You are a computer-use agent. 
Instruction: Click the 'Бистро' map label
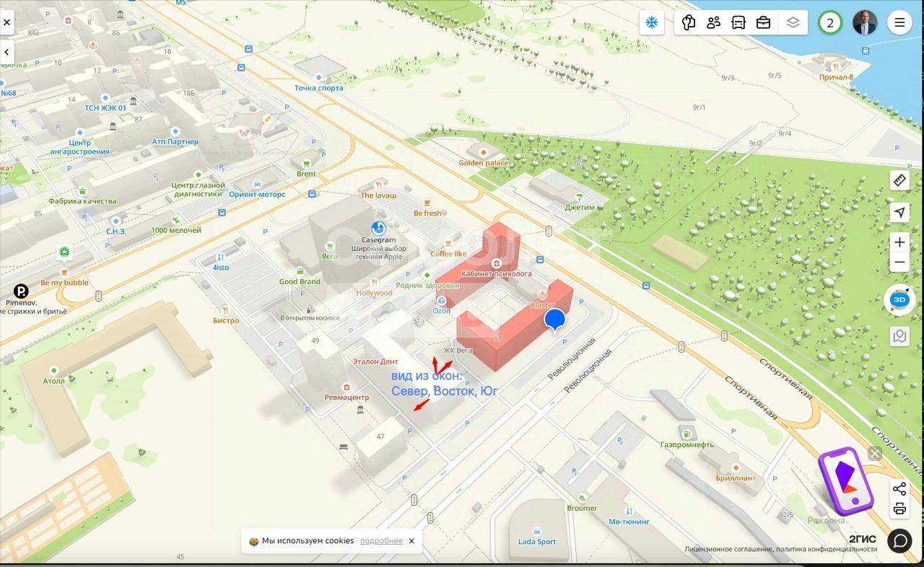coord(226,320)
